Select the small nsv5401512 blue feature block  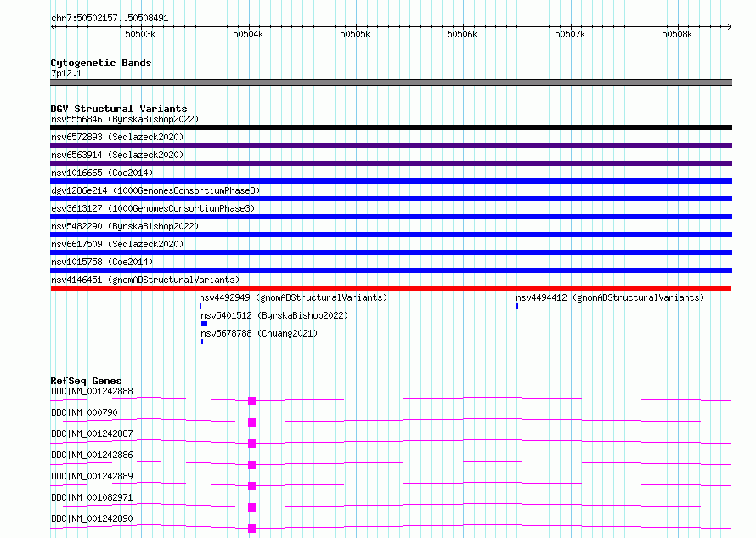click(x=205, y=325)
